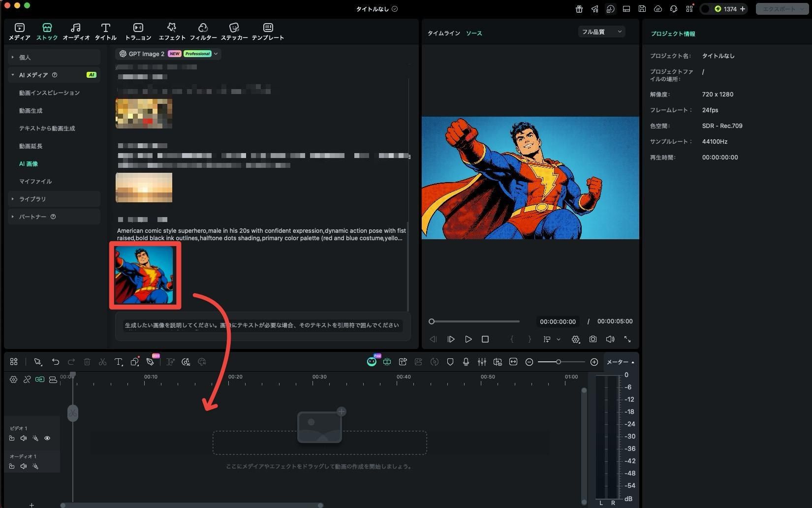This screenshot has height=508, width=812.
Task: Collapse the メーター audio meter panel
Action: coord(621,362)
